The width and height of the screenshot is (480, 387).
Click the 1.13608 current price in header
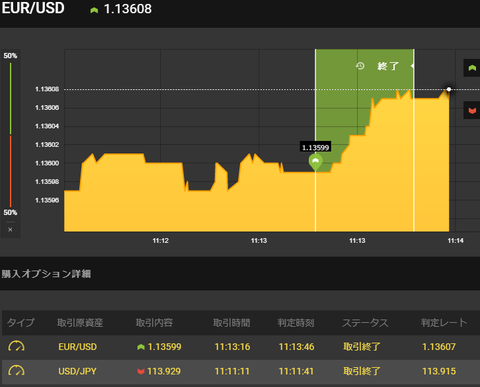(128, 9)
